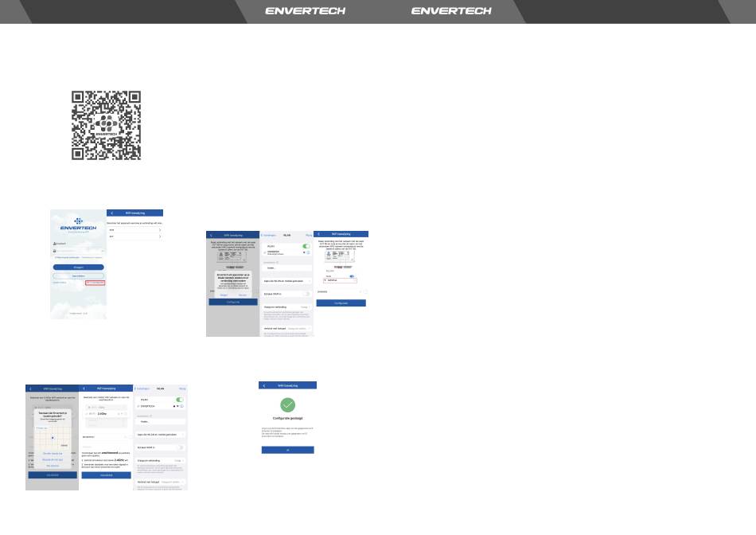
Task: Toggle WLAN switch in lower ENVERTECH WLAN screen
Action: (x=180, y=400)
